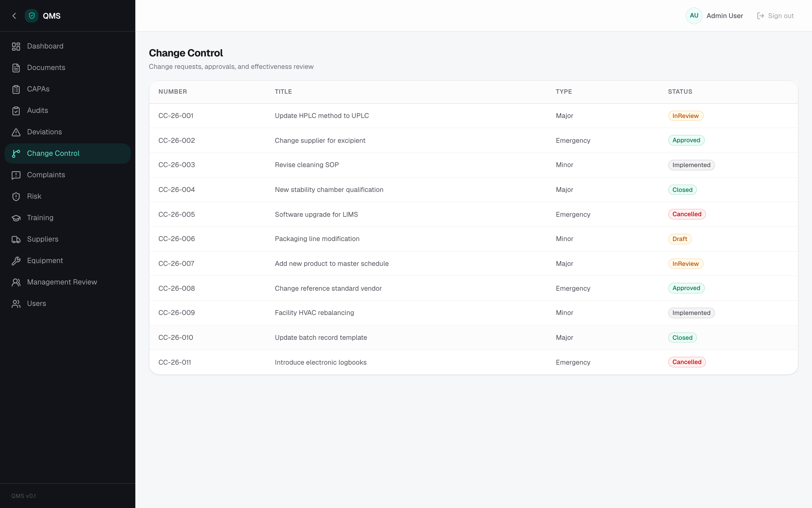This screenshot has width=812, height=508.
Task: Click the back chevron arrow beside QMS
Action: 14,16
